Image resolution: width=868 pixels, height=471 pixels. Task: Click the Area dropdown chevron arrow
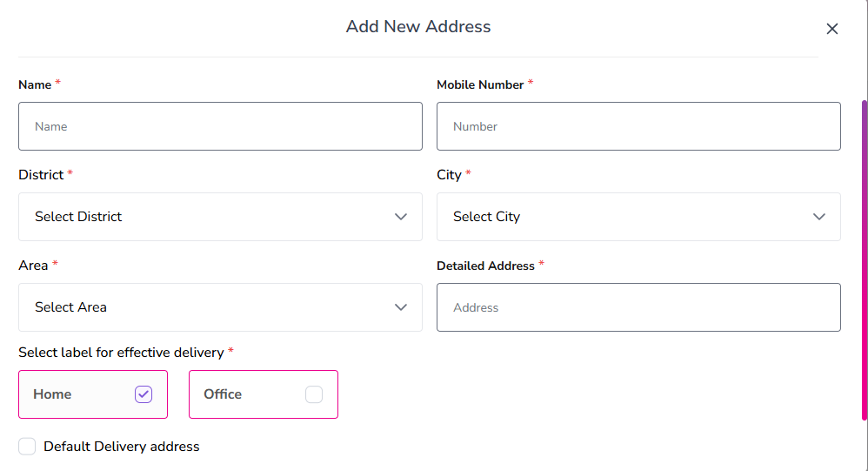click(x=401, y=307)
